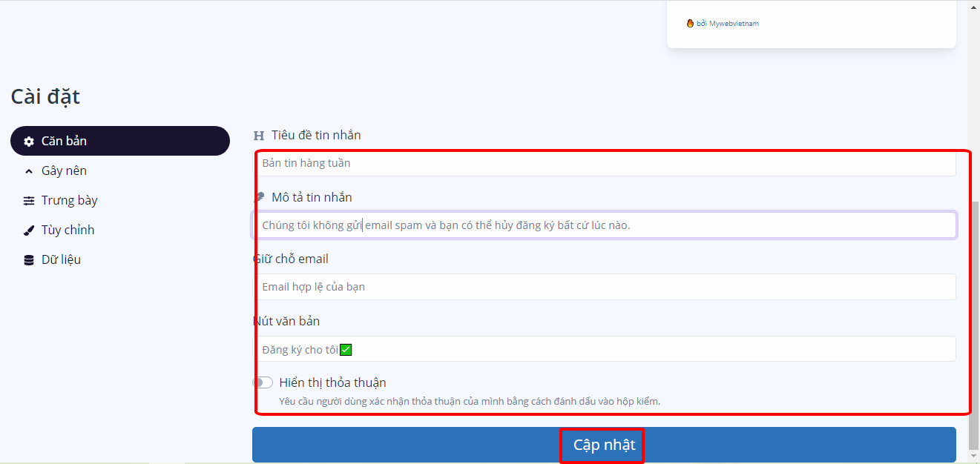Open the Gây nên settings section
Viewport: 980px width, 464px height.
pyautogui.click(x=64, y=170)
